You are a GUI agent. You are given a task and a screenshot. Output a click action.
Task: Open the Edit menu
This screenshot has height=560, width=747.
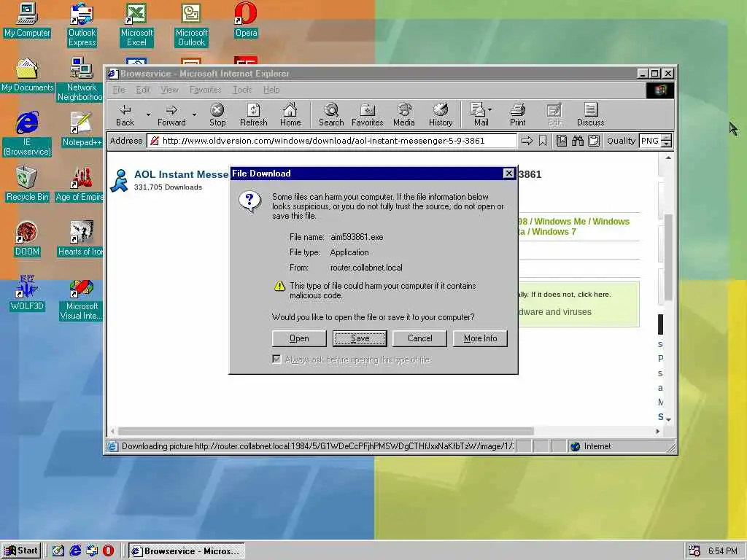tap(142, 90)
